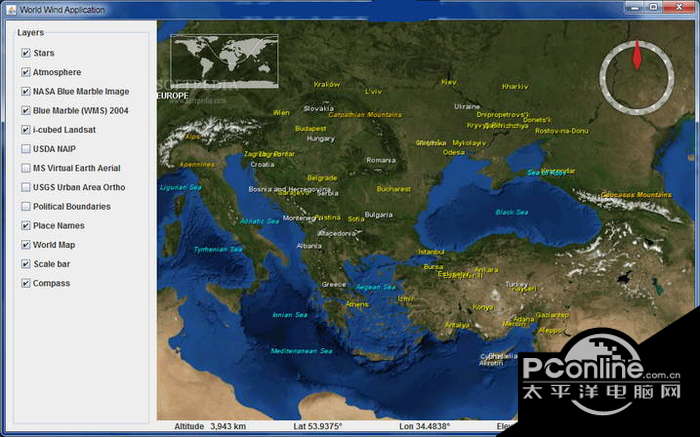Click the World Wind application title icon

coord(11,9)
